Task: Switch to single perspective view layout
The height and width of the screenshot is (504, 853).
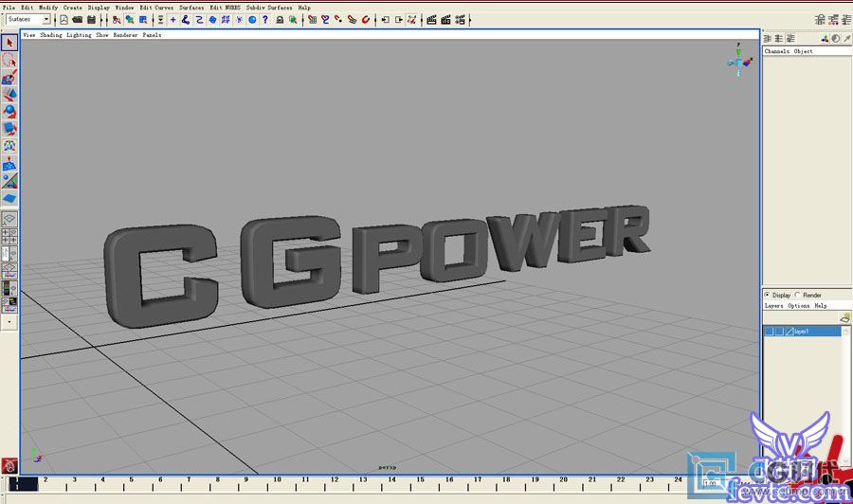Action: pyautogui.click(x=9, y=219)
